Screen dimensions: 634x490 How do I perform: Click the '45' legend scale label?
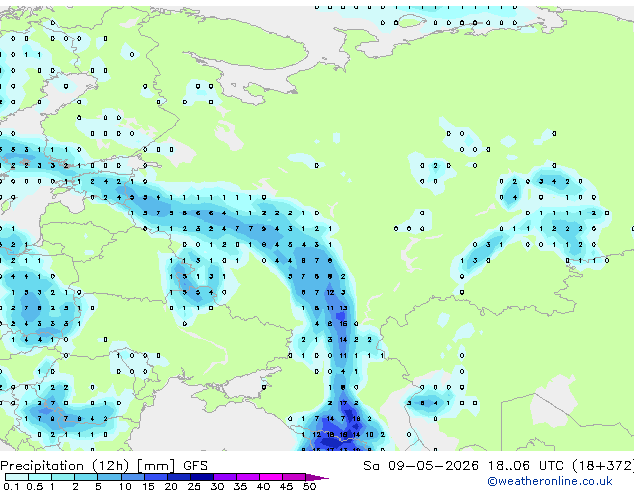pos(287,486)
